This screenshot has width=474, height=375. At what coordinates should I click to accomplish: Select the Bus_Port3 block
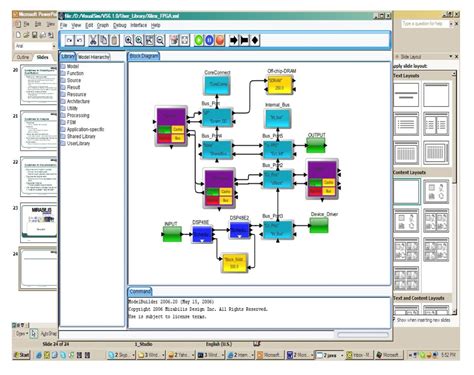pyautogui.click(x=278, y=230)
